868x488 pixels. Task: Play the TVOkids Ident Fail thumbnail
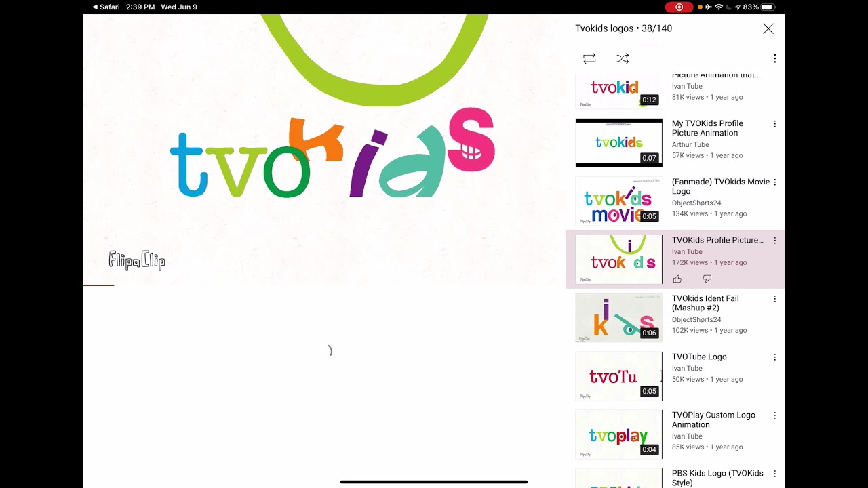click(618, 318)
